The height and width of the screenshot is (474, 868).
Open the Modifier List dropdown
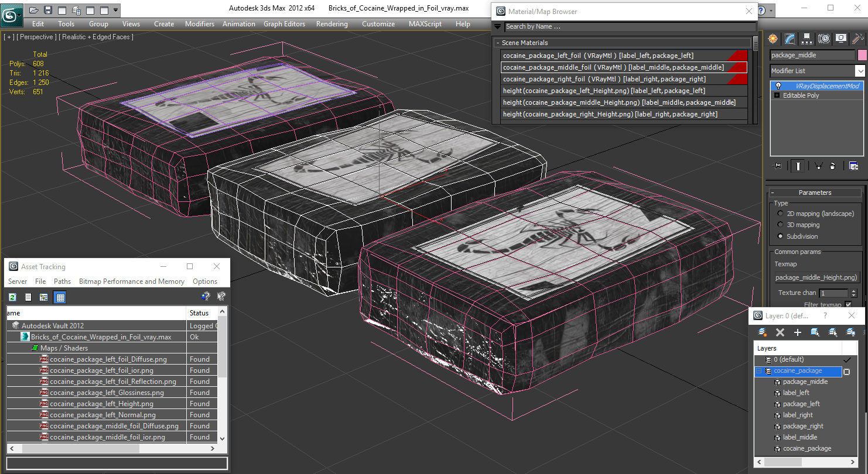pos(860,71)
